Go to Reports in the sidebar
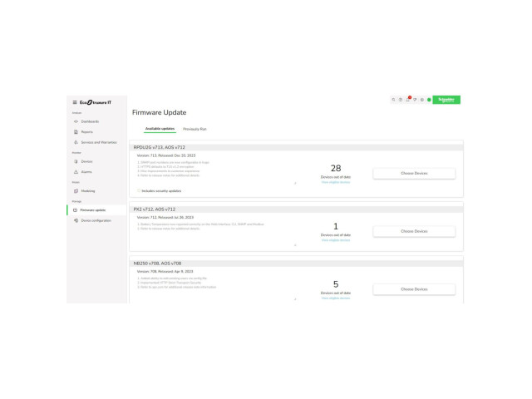The width and height of the screenshot is (532, 399). click(x=86, y=132)
